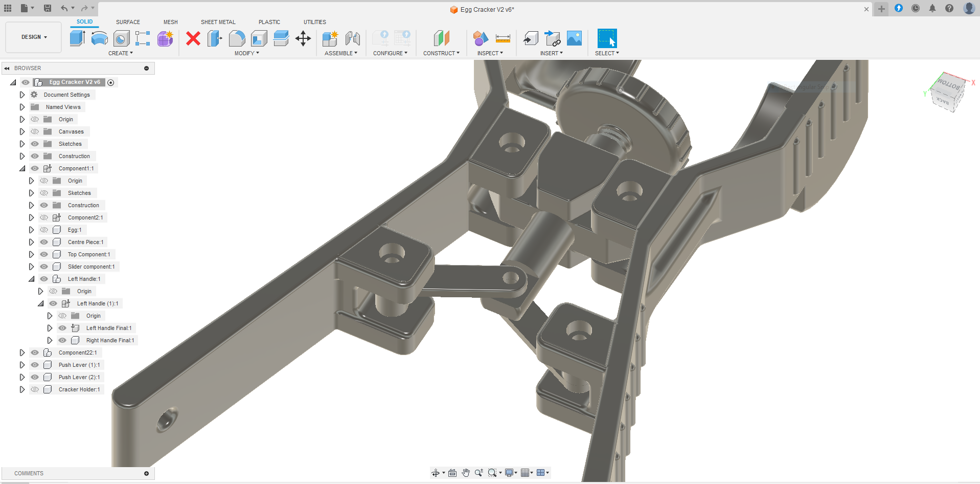This screenshot has width=980, height=484.
Task: Open the CONSTRUCT dropdown menu
Action: click(441, 53)
